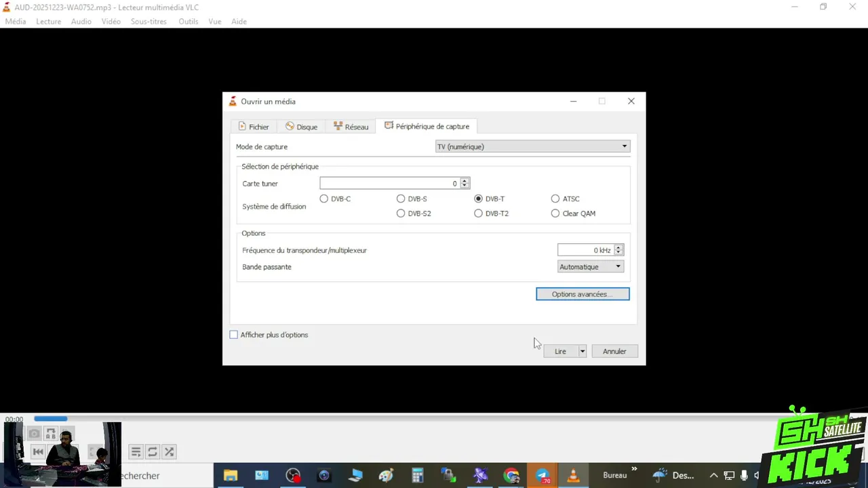Click the taskbar Rechercher search box
Viewport: 868px width, 488px height.
coord(166,476)
